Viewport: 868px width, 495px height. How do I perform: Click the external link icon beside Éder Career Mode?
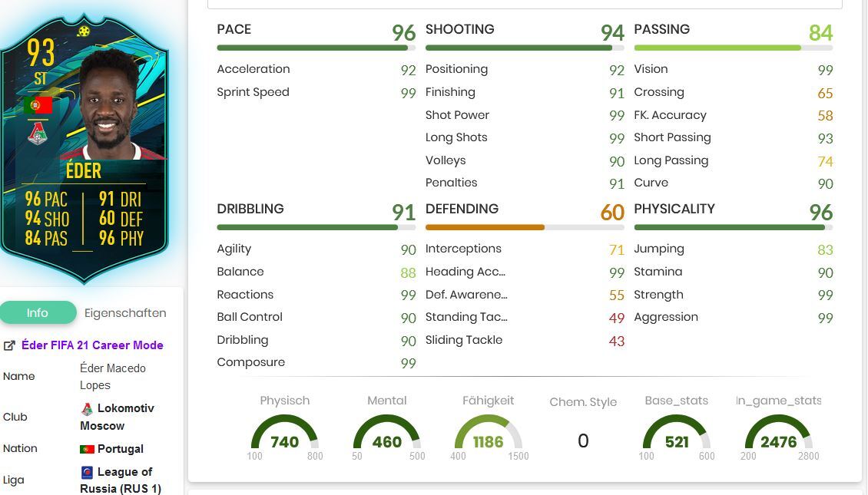click(9, 345)
